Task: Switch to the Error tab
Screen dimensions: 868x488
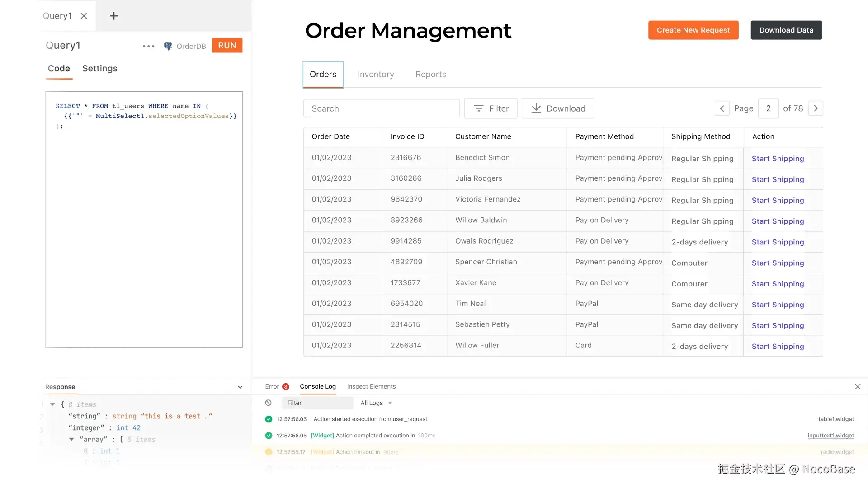Action: pyautogui.click(x=272, y=386)
